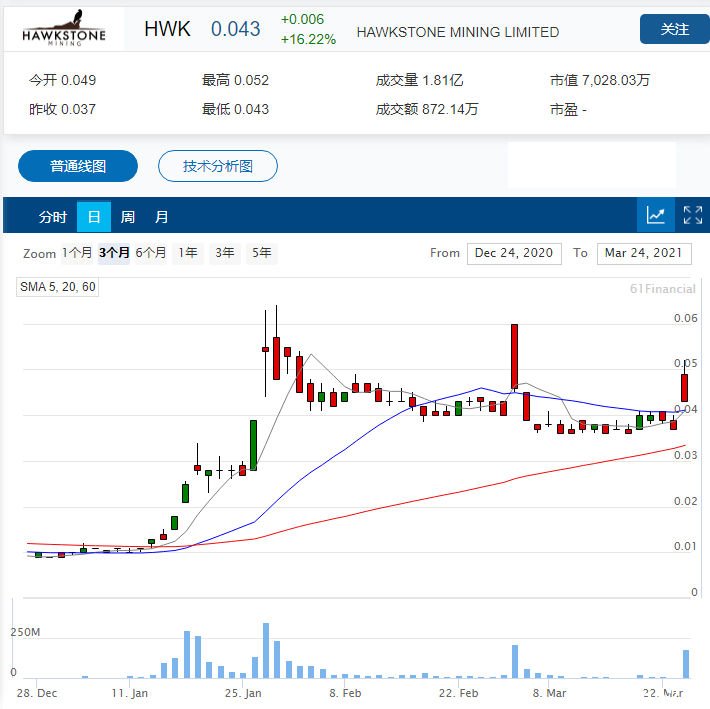Set zoom range to 1个月
This screenshot has width=710, height=709.
click(x=77, y=253)
